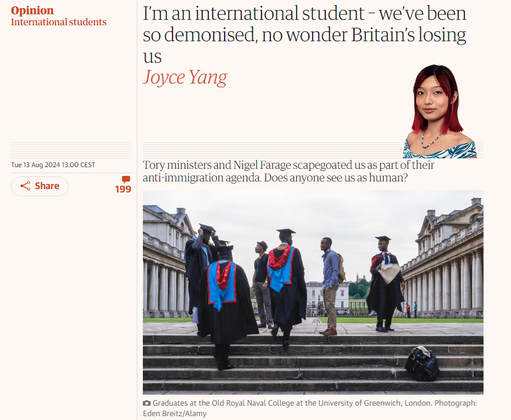Screen dimensions: 511x420
Task: Open the graduates photo at Greenwich
Action: click(x=313, y=292)
